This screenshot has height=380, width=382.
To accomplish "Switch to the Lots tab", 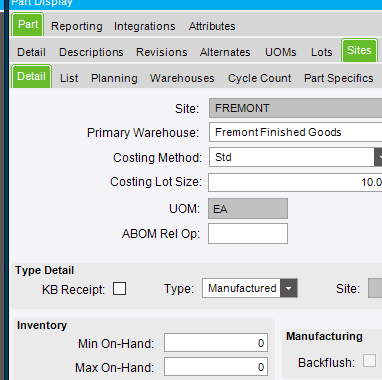I will pos(322,52).
